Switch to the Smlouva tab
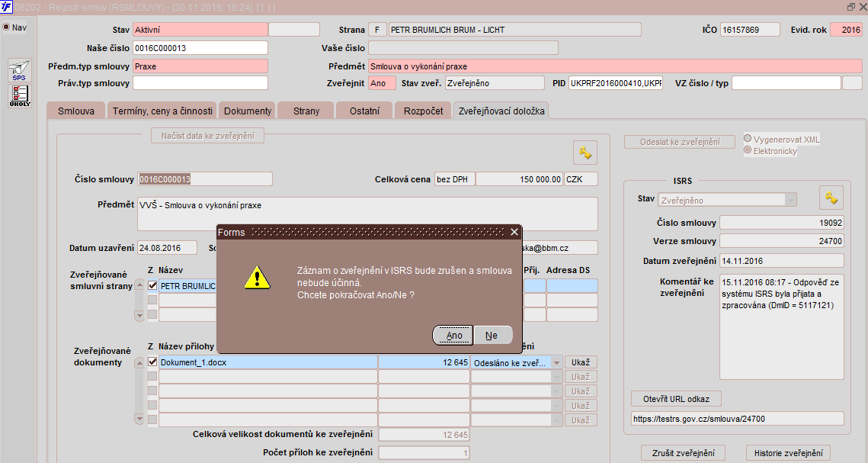This screenshot has height=463, width=868. point(76,111)
